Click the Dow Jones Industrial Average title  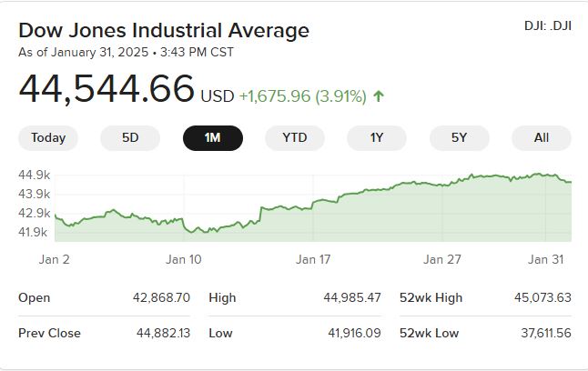(164, 30)
